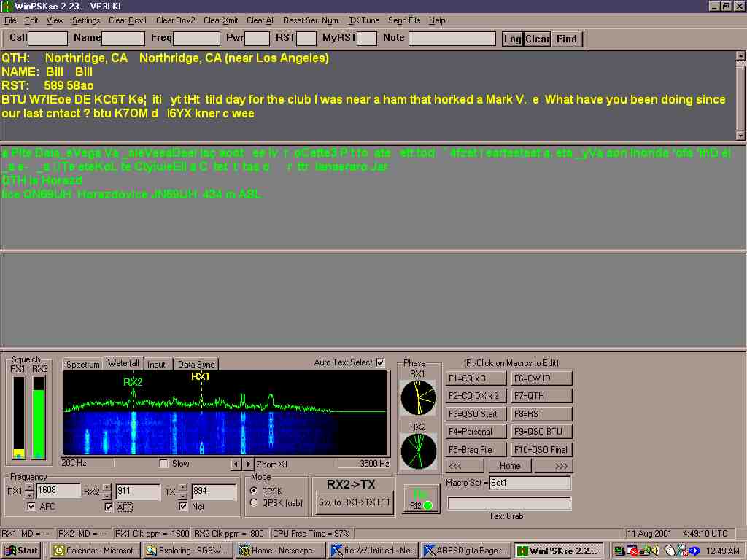Click the F6=CW ID macro
This screenshot has height=560, width=747.
541,378
